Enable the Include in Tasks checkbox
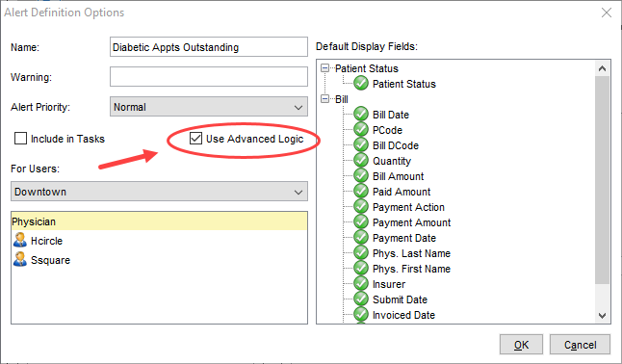This screenshot has height=364, width=622. click(20, 139)
